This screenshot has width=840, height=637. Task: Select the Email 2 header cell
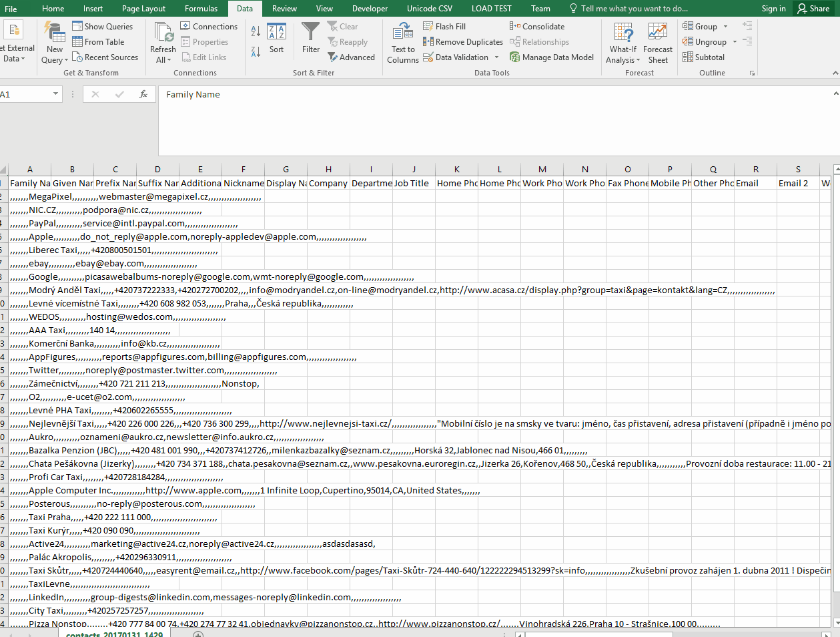tap(798, 183)
